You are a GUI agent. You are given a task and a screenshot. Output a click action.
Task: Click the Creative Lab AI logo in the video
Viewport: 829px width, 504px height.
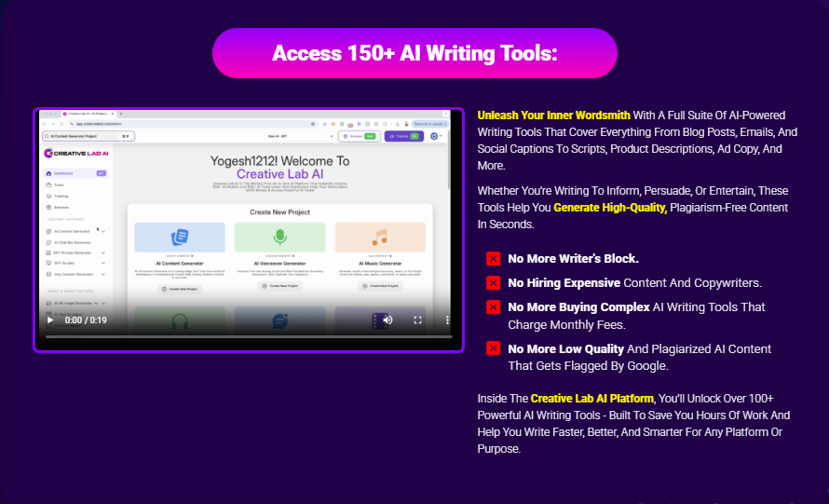[x=76, y=153]
